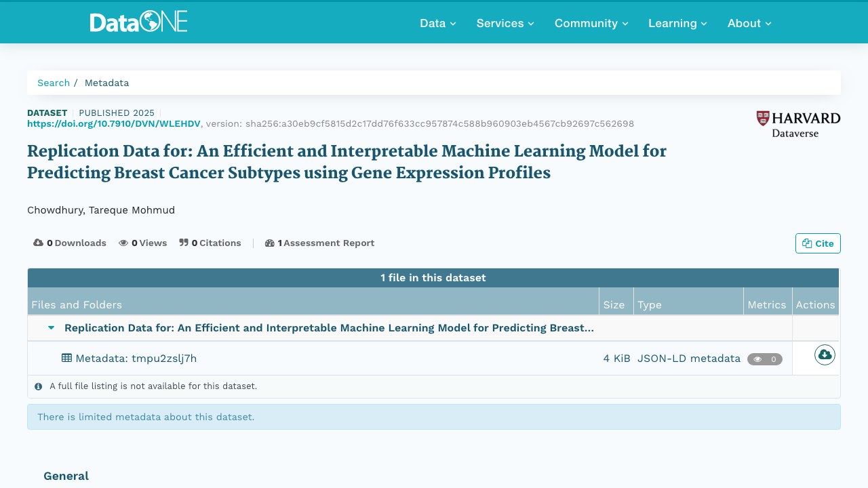The image size is (868, 488).
Task: Click the Cite button
Action: [818, 243]
